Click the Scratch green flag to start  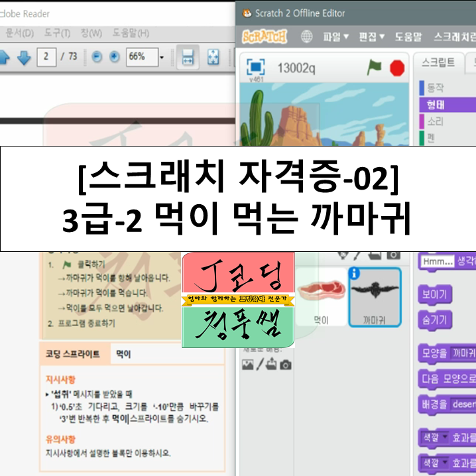(x=374, y=68)
